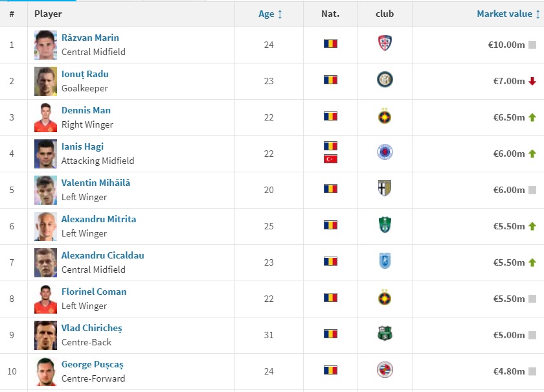This screenshot has height=392, width=544.
Task: Open Alexandru Cicaldau profile link
Action: pos(103,255)
